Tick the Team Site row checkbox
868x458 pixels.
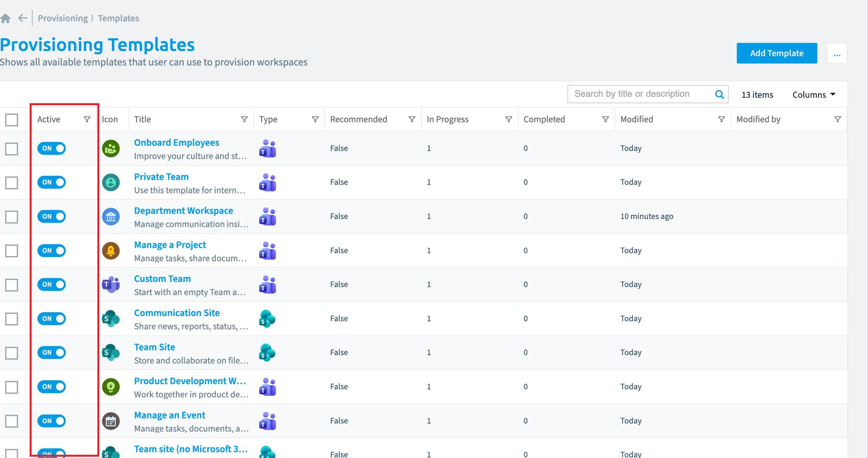(x=12, y=353)
